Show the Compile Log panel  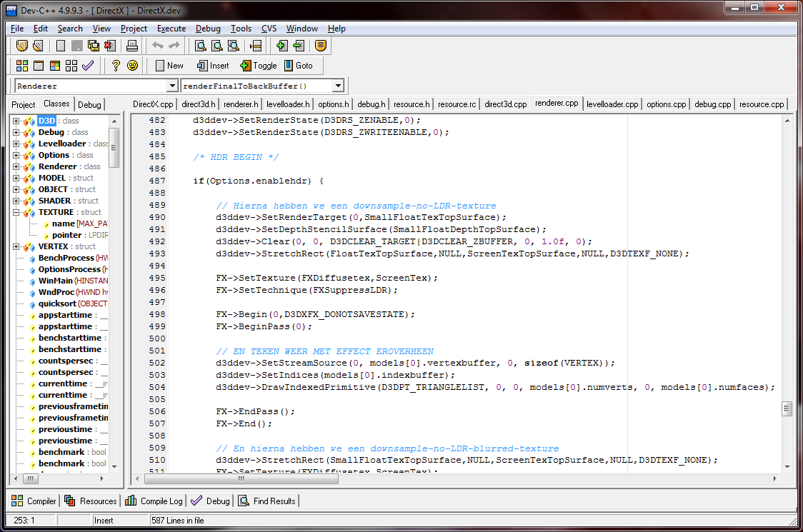[x=153, y=501]
